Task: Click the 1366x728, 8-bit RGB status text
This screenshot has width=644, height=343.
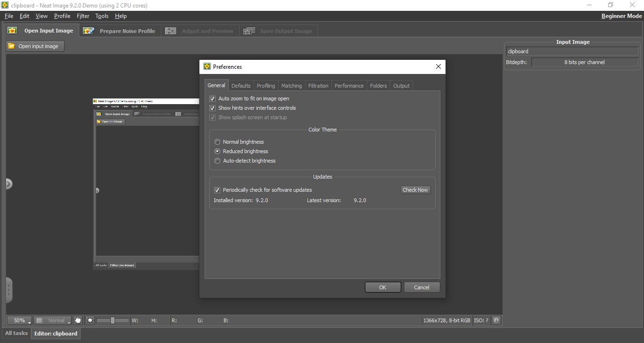Action: (x=446, y=320)
